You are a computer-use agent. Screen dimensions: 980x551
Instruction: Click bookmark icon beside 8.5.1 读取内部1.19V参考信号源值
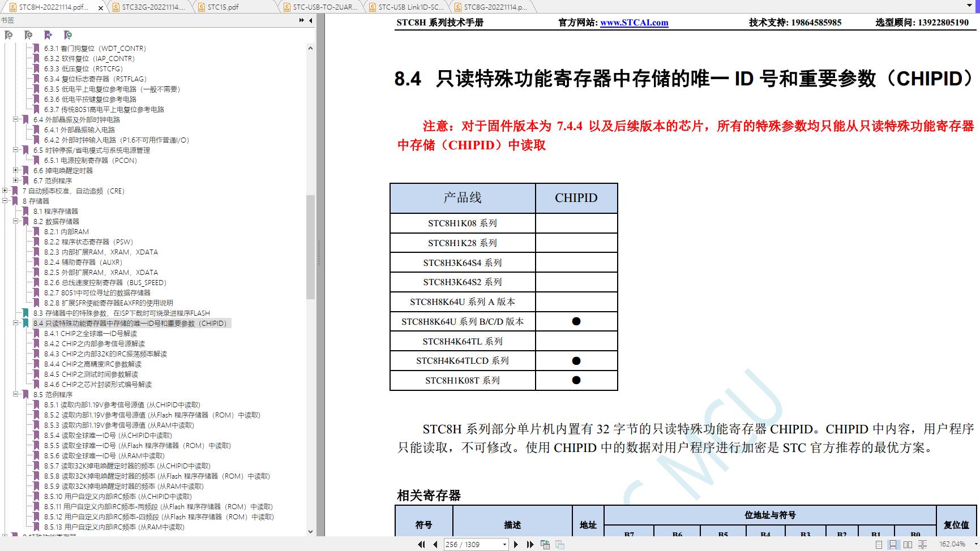pos(37,404)
